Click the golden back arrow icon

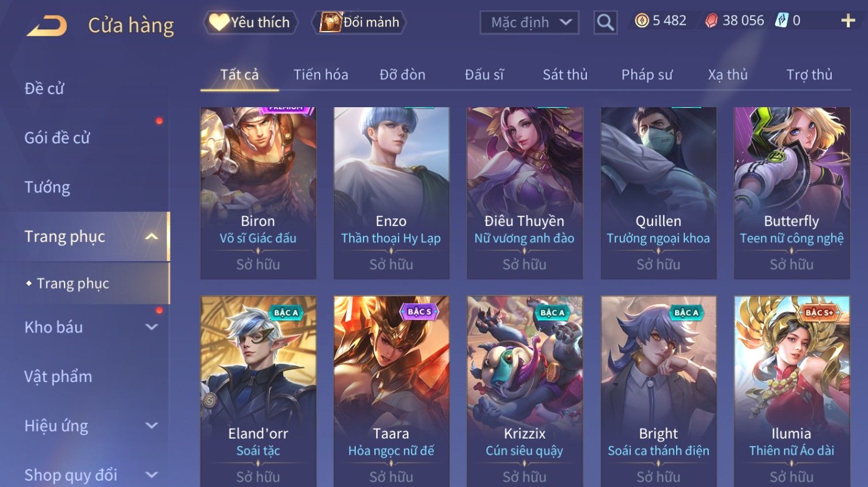pyautogui.click(x=47, y=26)
